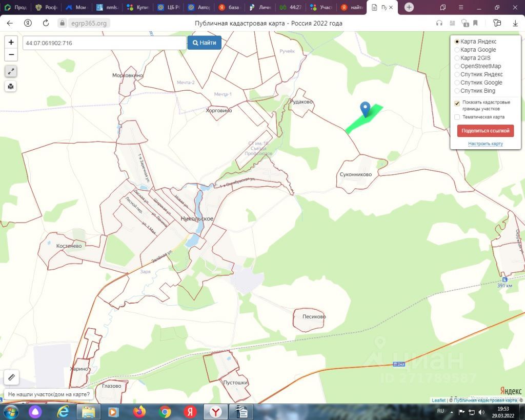Click egrp365.org address bar URL
Viewport: 525px width, 420px height.
coord(89,23)
